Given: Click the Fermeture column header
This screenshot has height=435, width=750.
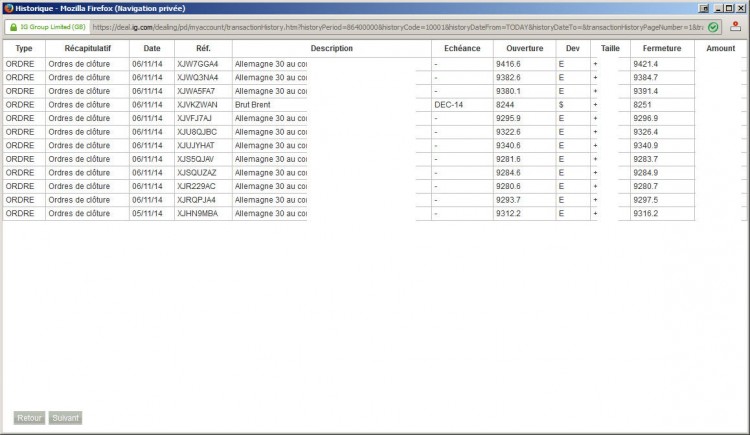Looking at the screenshot, I should pyautogui.click(x=662, y=48).
